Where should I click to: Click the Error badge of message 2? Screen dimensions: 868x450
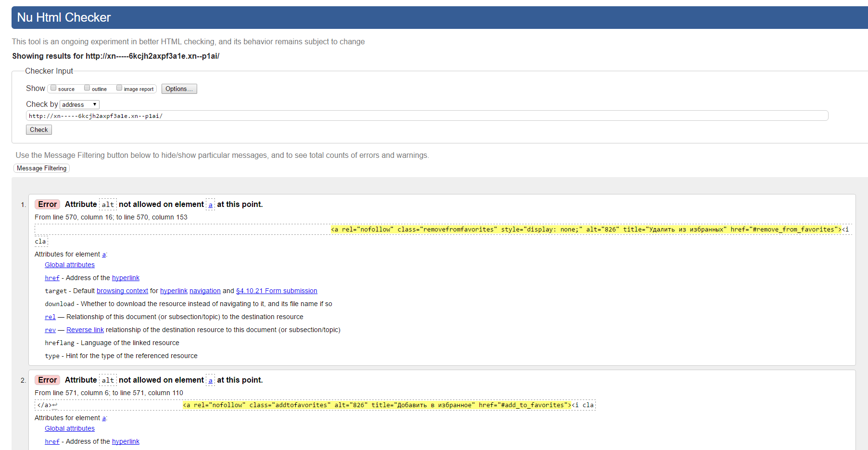47,380
